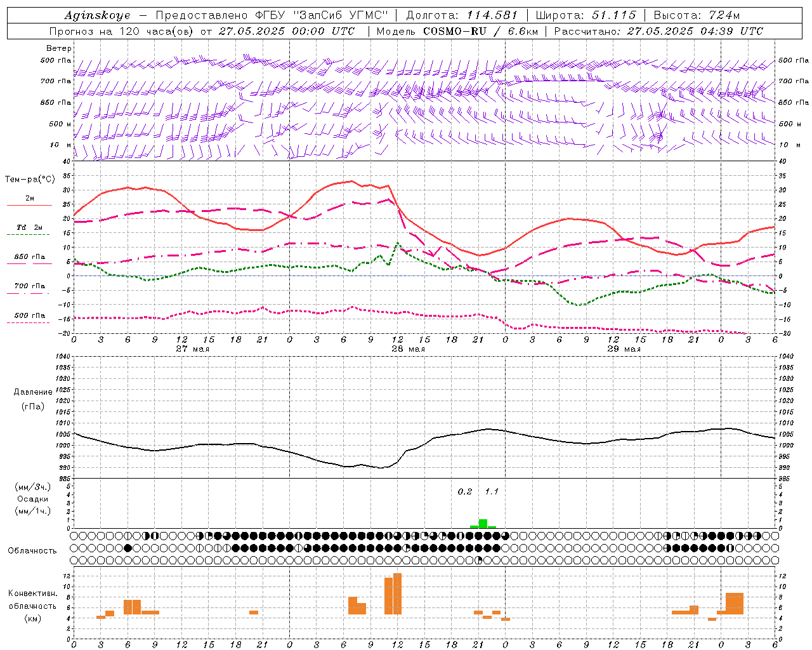This screenshot has height=650, width=812.
Task: Select the "2м" temperature legend entry
Action: point(30,198)
